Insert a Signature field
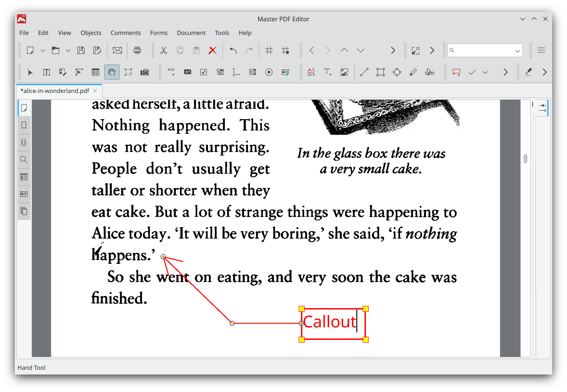This screenshot has width=567, height=392. (286, 72)
